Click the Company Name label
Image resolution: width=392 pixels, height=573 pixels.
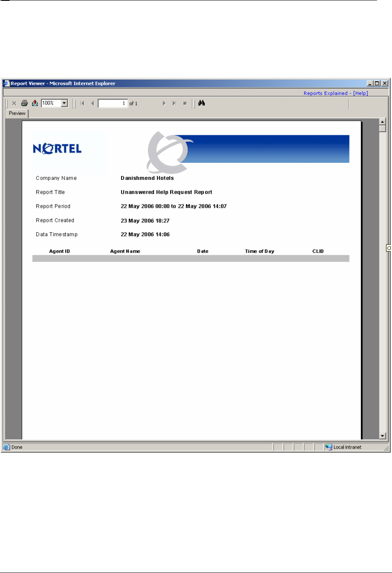click(56, 178)
